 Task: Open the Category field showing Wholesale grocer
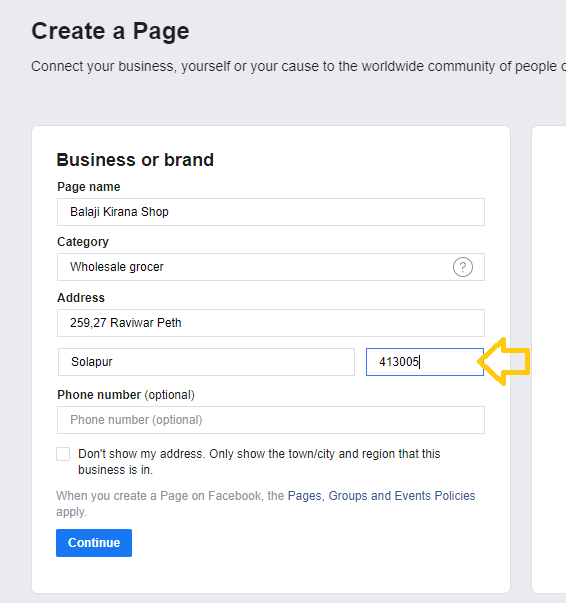tap(271, 267)
